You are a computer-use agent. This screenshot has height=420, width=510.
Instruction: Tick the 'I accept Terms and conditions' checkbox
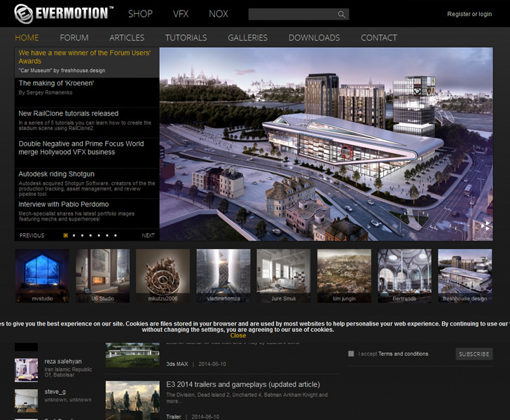tap(351, 353)
